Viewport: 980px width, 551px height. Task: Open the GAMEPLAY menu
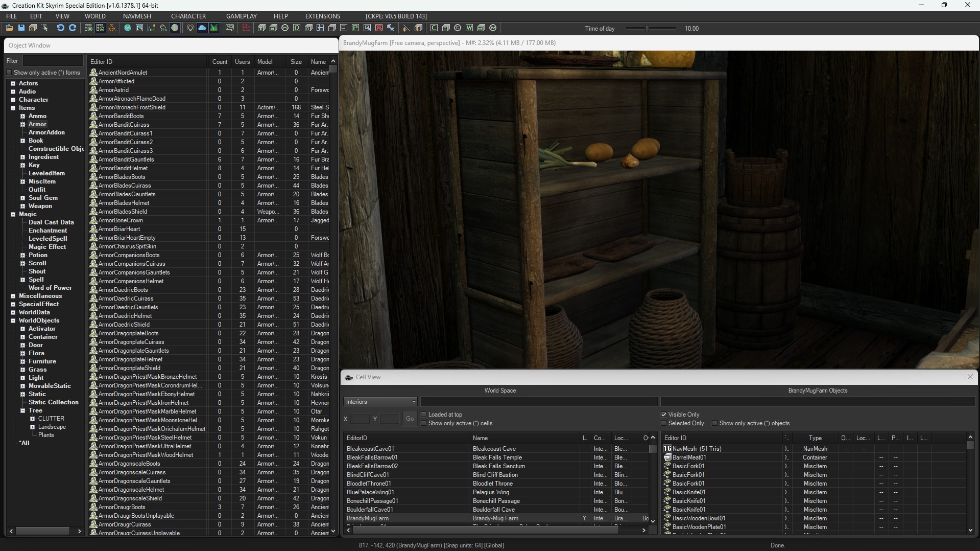point(242,16)
